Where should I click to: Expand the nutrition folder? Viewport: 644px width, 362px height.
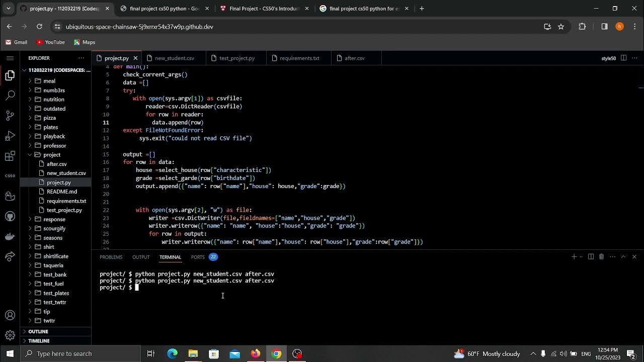[x=55, y=100]
